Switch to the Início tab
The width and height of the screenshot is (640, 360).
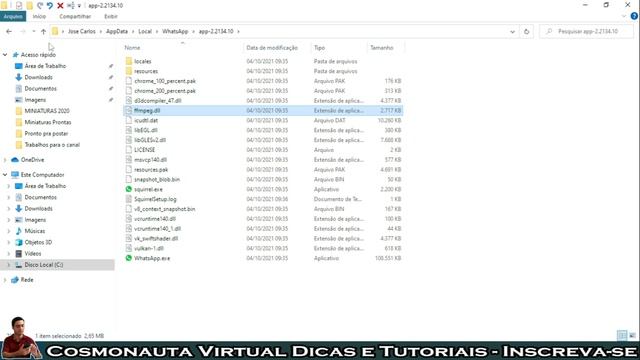click(39, 16)
